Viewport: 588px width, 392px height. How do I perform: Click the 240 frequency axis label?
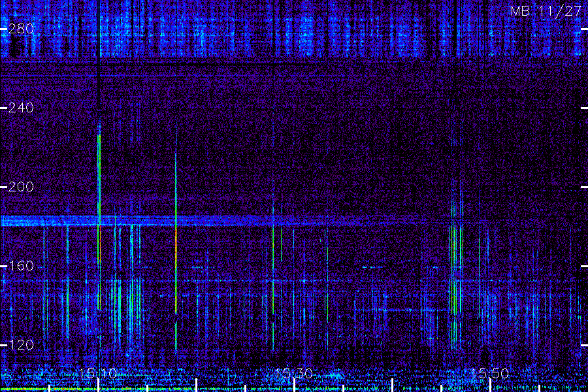point(21,108)
